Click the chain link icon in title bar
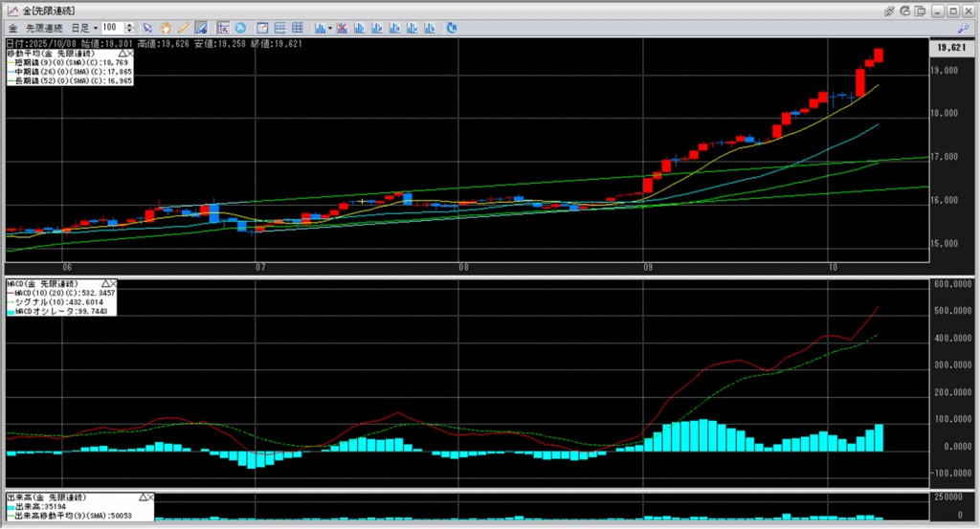Image resolution: width=980 pixels, height=529 pixels. (890, 11)
